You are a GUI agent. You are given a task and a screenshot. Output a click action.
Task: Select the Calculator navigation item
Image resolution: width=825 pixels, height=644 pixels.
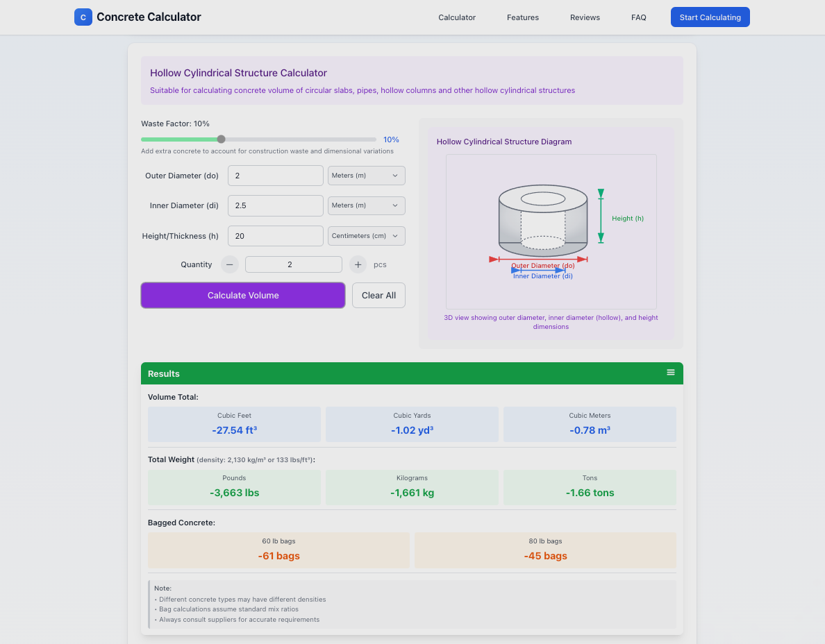click(456, 17)
